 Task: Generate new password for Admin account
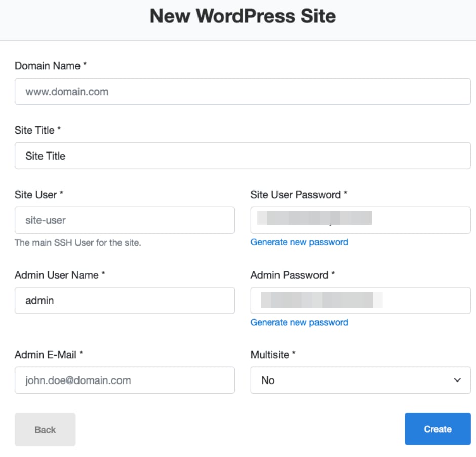[x=299, y=322]
